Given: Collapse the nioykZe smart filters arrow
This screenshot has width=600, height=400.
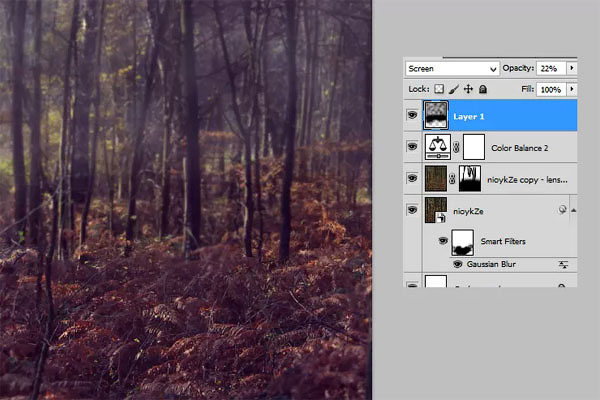Looking at the screenshot, I should tap(573, 210).
